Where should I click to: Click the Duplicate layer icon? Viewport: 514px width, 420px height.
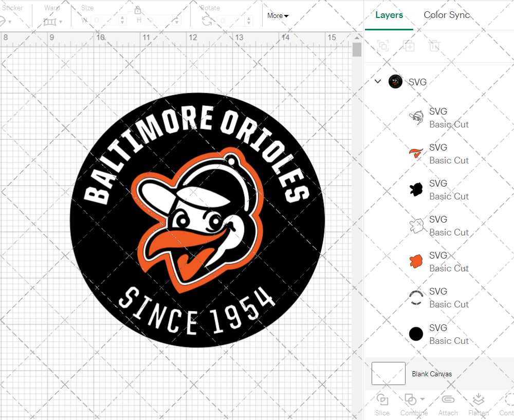tap(409, 46)
